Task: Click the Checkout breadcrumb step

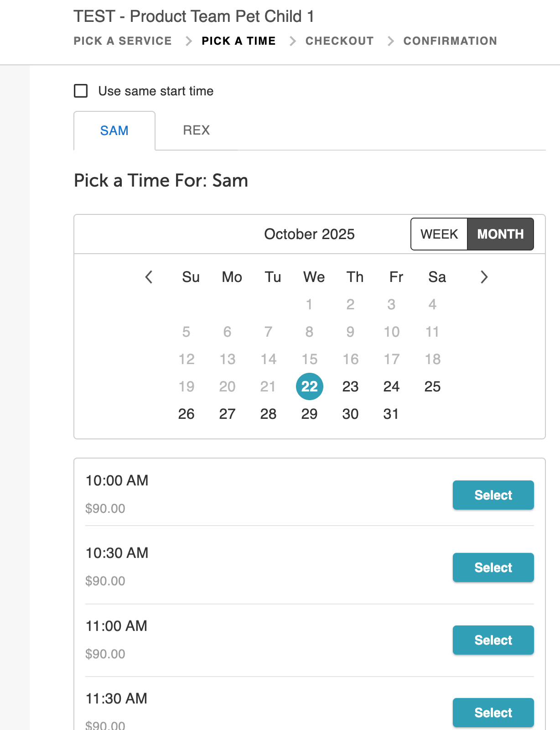Action: (339, 41)
